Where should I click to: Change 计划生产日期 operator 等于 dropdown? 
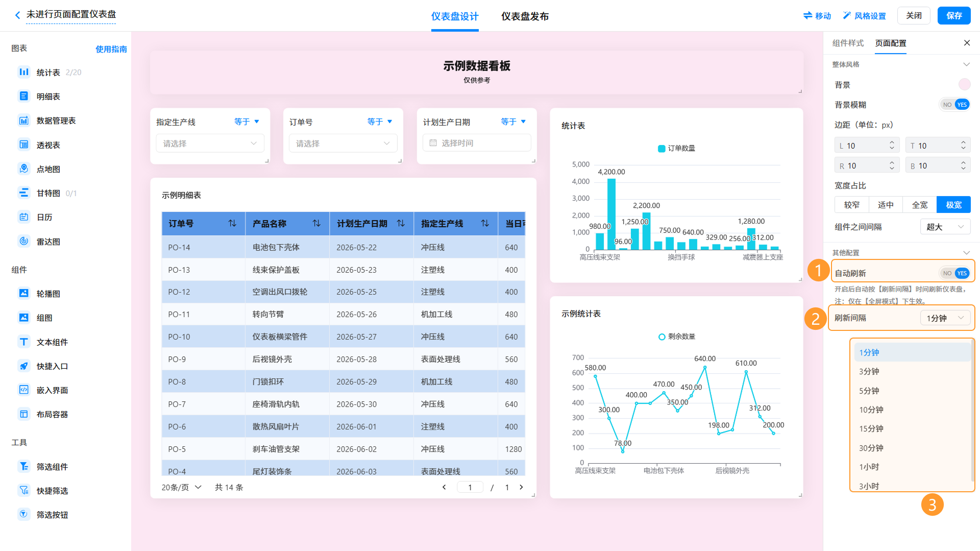coord(514,122)
